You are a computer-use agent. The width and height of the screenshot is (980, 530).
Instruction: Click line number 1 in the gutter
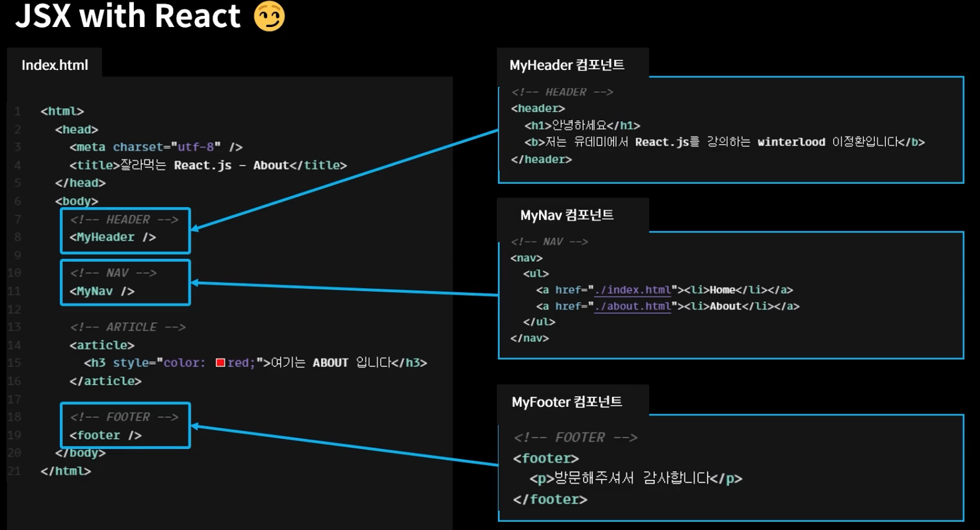18,111
